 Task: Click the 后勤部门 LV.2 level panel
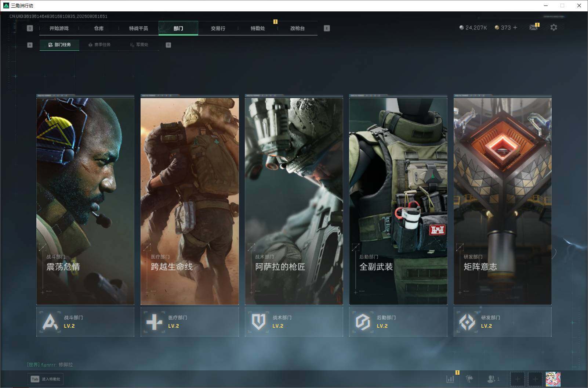click(398, 322)
